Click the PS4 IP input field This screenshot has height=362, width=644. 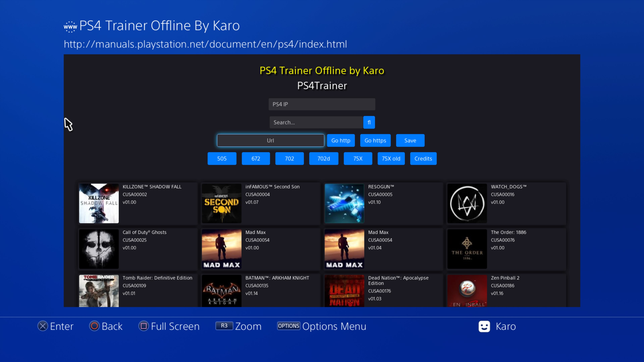322,104
